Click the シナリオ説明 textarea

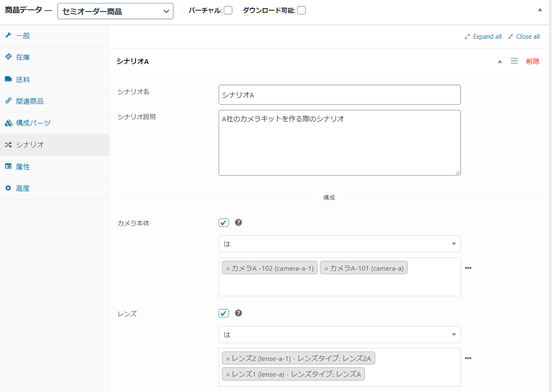click(339, 143)
